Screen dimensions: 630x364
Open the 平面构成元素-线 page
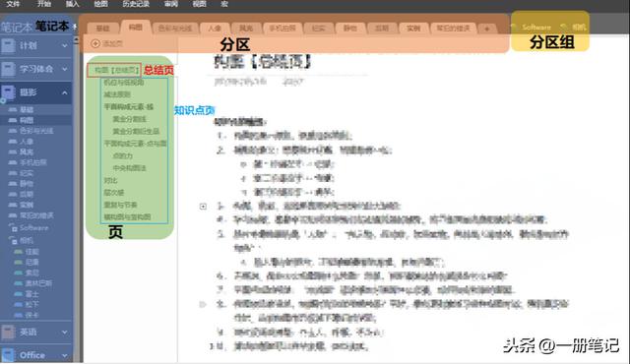coord(129,107)
